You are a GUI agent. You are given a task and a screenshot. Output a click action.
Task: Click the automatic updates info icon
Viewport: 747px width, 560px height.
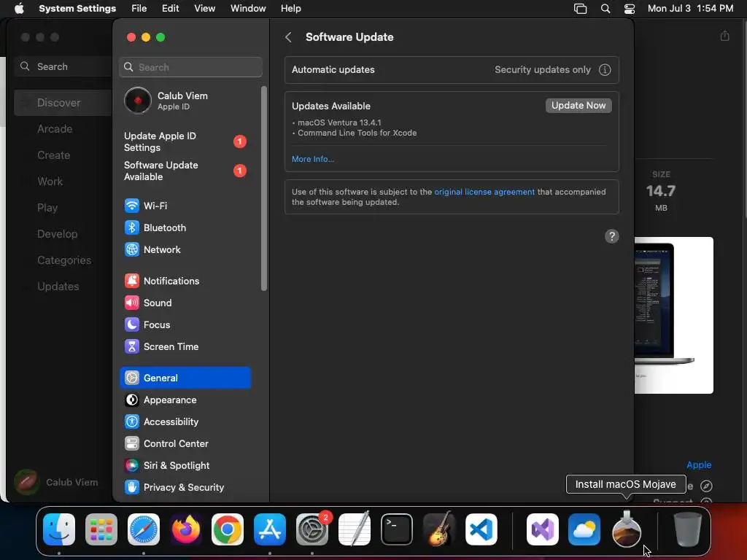click(x=605, y=70)
